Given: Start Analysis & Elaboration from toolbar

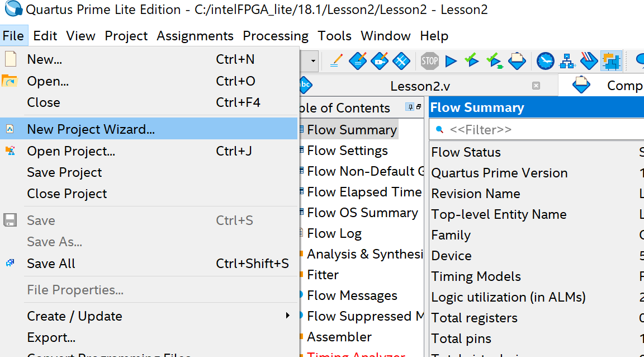Looking at the screenshot, I should (x=495, y=62).
